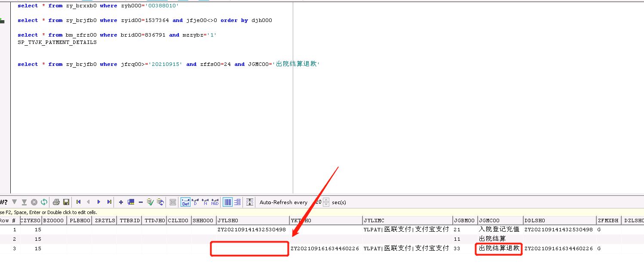Screen dimensions: 644x264
Task: Switch to single record view
Action: coord(237,202)
